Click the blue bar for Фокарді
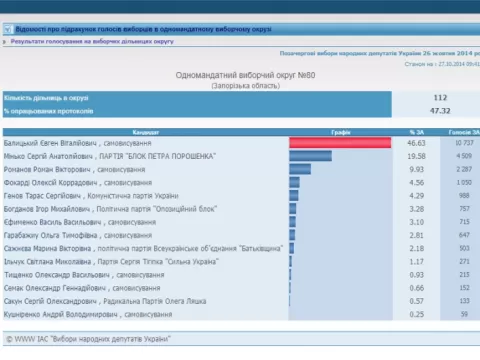Viewport: 480px width, 360px height. 294,182
